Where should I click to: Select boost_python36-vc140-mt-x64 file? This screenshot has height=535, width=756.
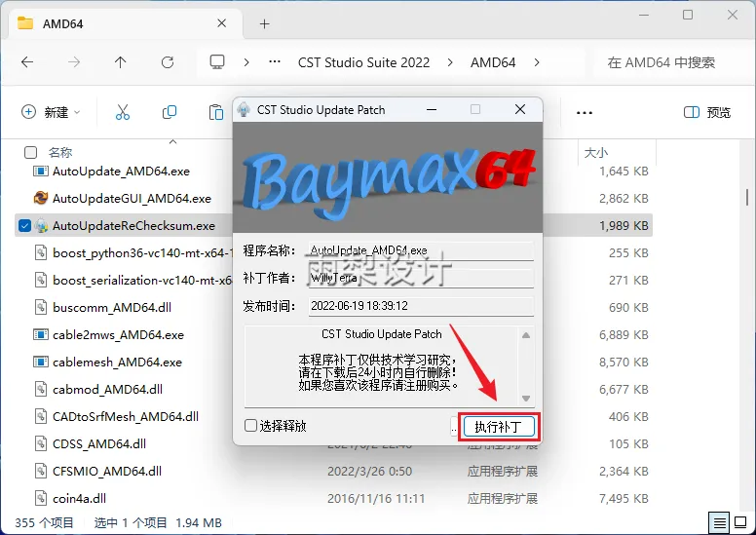(142, 252)
